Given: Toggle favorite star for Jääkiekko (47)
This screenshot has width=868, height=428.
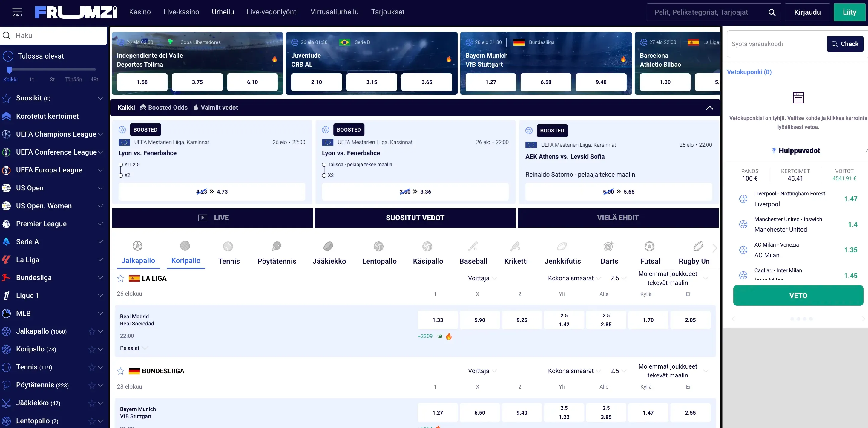Looking at the screenshot, I should 92,403.
